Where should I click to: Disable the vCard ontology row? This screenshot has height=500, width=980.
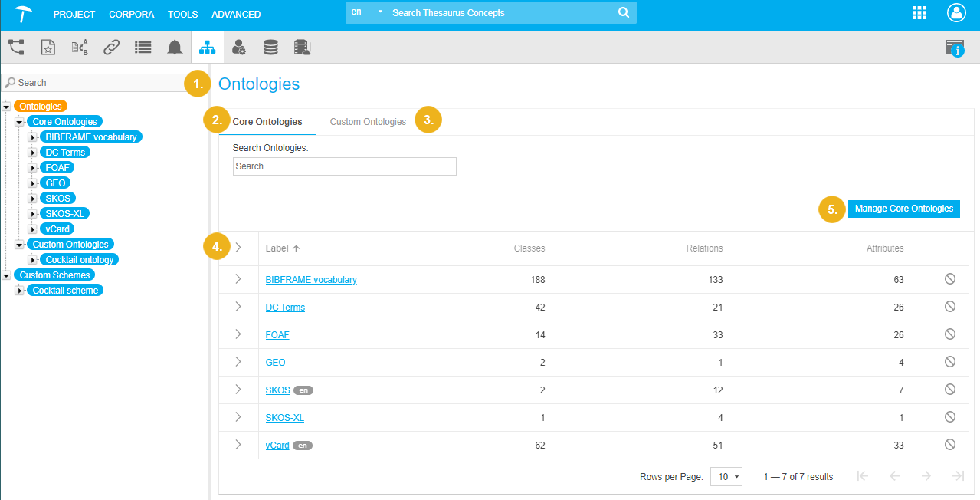[950, 445]
